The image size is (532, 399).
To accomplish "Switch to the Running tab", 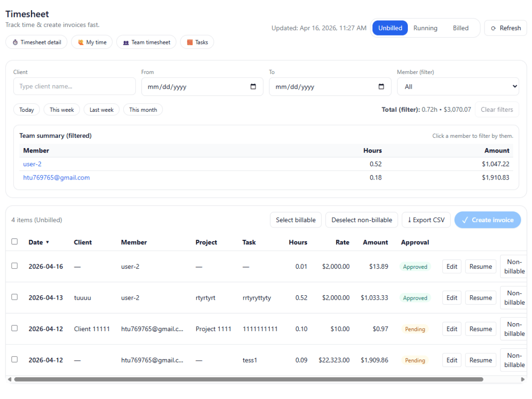I will [x=426, y=28].
